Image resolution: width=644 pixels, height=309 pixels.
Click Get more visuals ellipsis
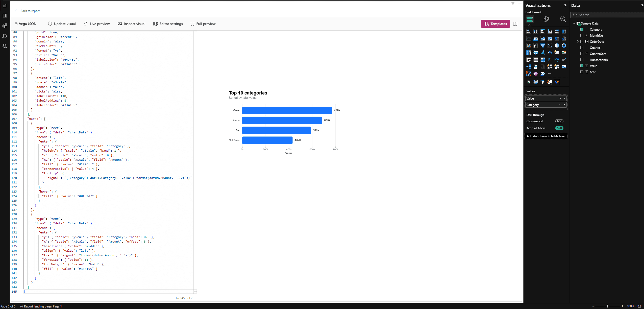pos(550,74)
